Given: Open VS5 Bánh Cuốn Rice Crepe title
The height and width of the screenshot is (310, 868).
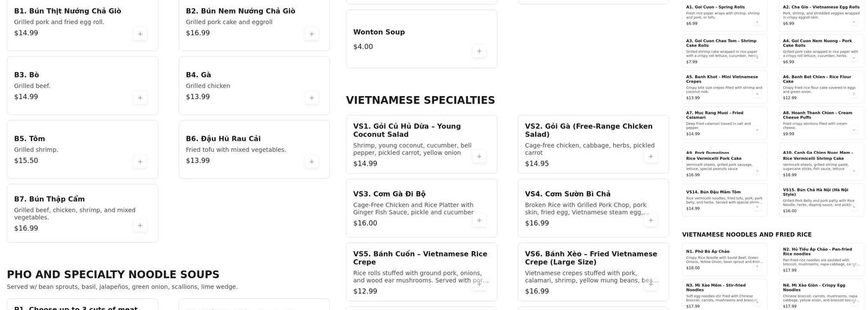Looking at the screenshot, I should pyautogui.click(x=420, y=258).
